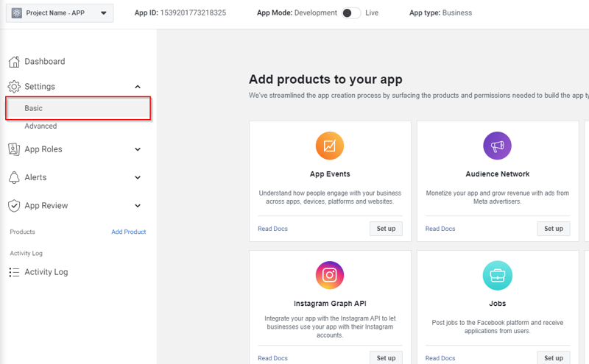Click the App Roles badge icon
589x364 pixels.
(14, 149)
